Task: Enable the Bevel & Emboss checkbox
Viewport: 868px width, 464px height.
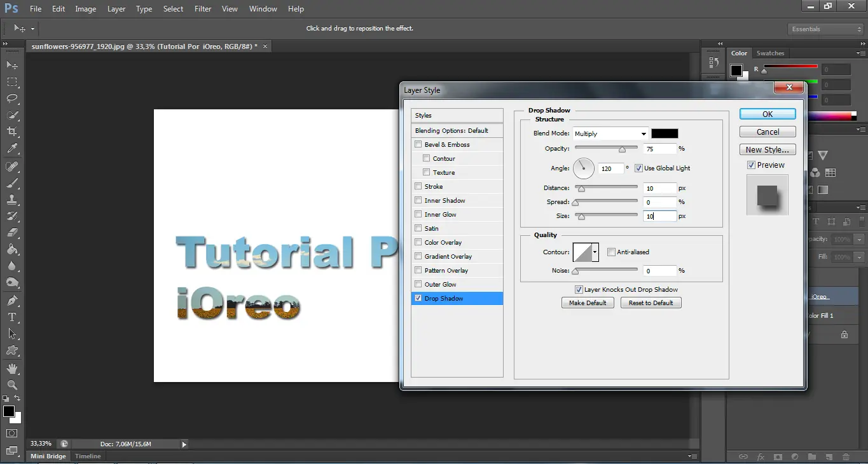Action: click(x=418, y=144)
